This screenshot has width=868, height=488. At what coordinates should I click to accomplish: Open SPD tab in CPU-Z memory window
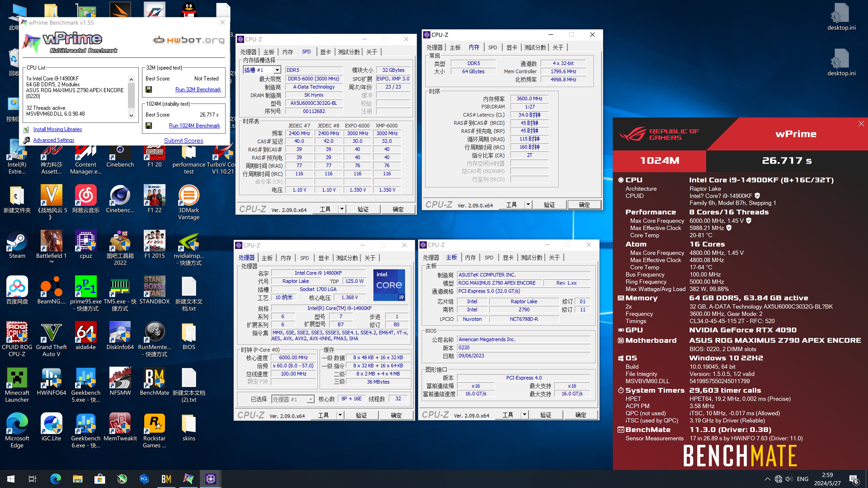click(x=492, y=47)
